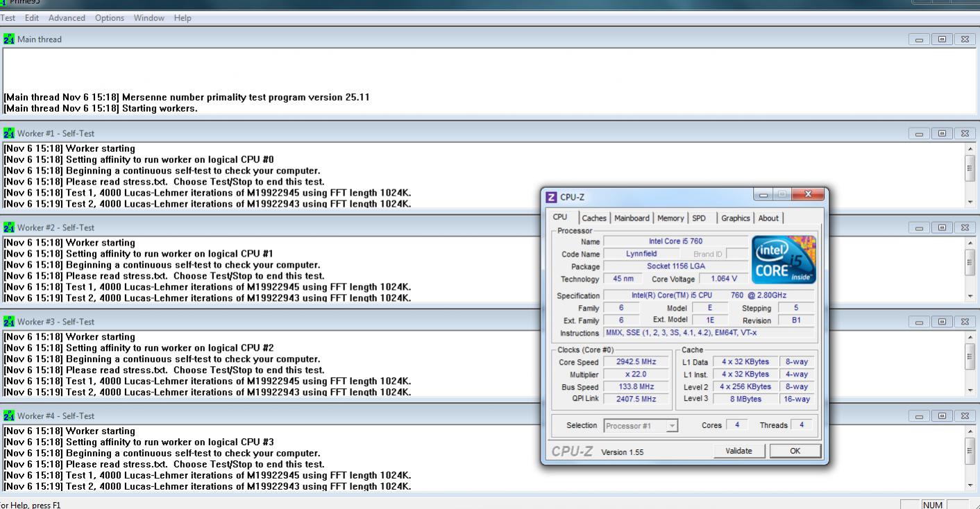
Task: Click the Revision value B1
Action: click(795, 320)
